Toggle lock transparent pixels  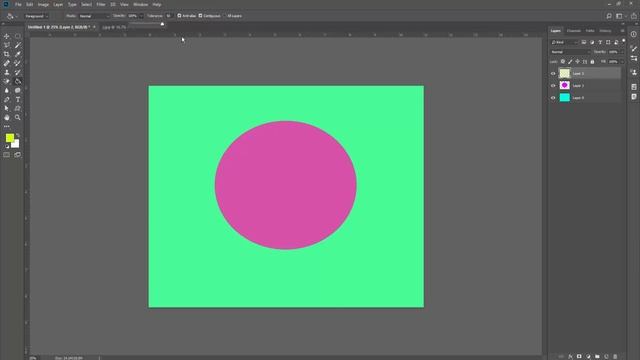(x=563, y=62)
